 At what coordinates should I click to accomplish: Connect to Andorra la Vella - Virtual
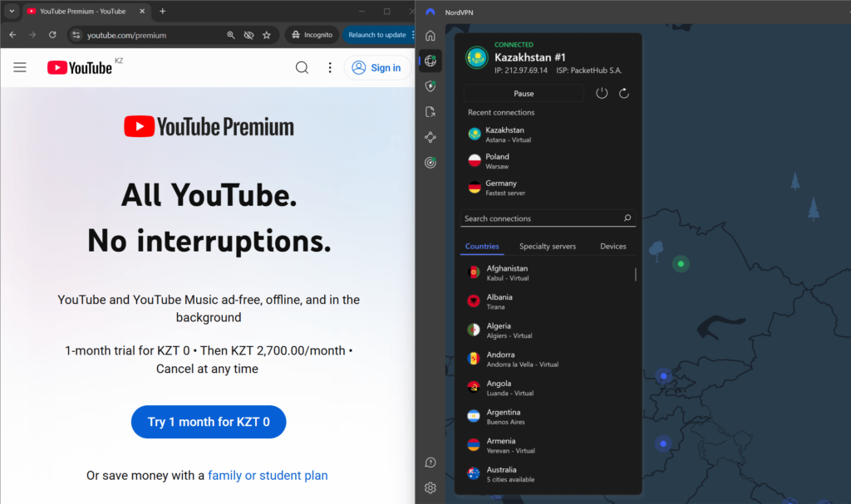(x=547, y=360)
